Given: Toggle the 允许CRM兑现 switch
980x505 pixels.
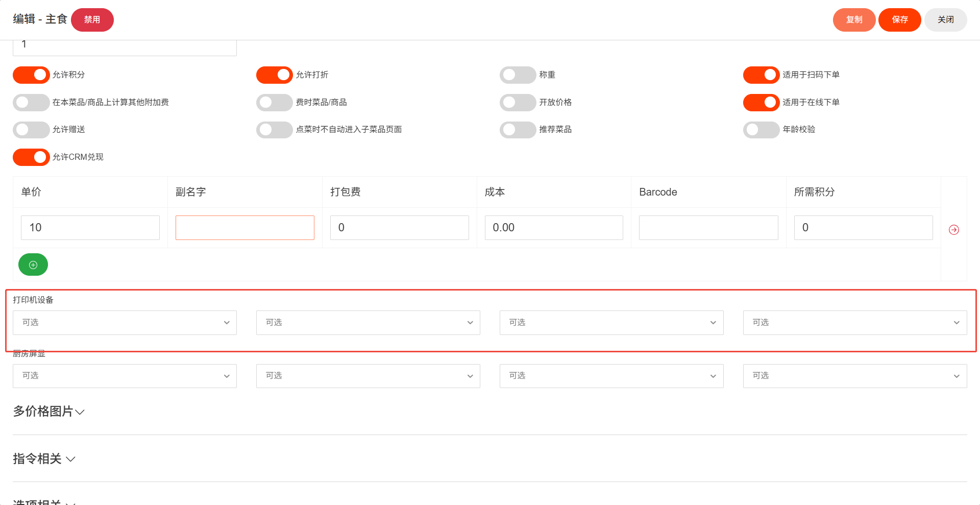Looking at the screenshot, I should click(x=31, y=157).
